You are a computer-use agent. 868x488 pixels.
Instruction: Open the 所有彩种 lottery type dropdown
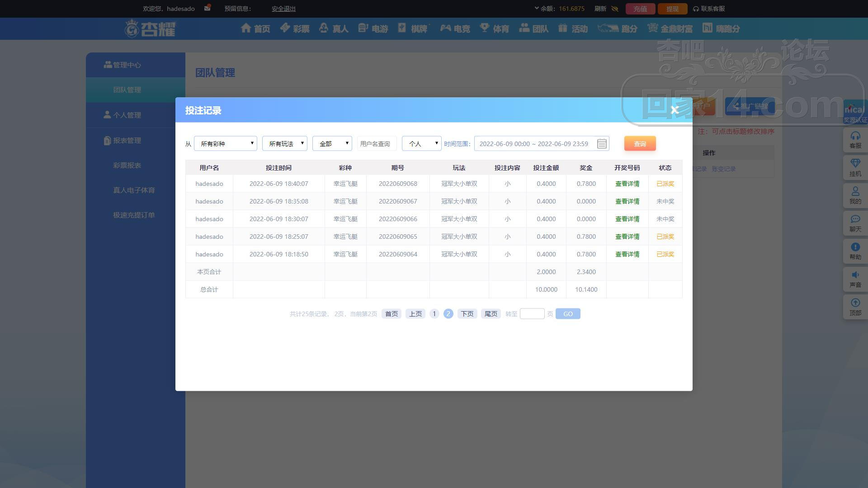226,143
